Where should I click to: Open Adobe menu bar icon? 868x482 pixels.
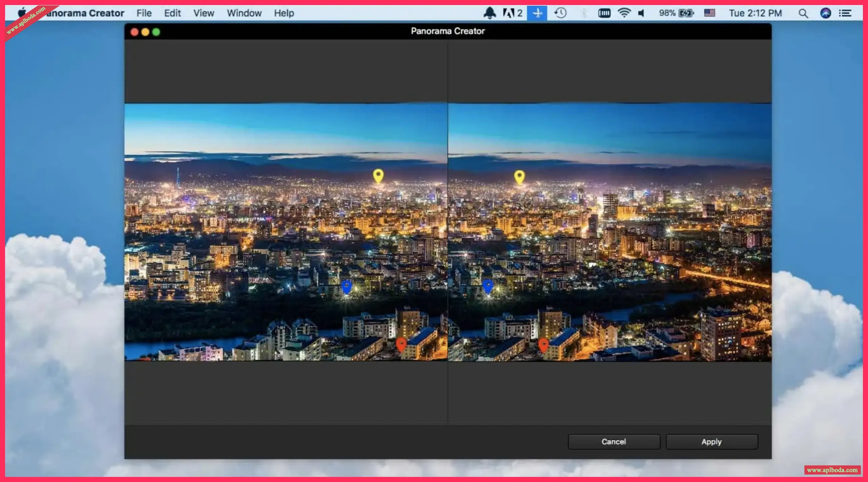coord(512,13)
